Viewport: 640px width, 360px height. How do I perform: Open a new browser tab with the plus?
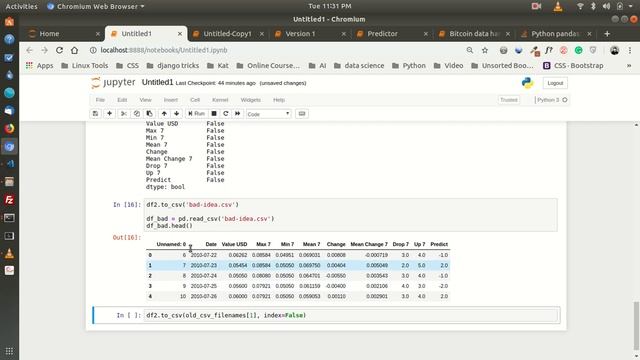click(607, 34)
